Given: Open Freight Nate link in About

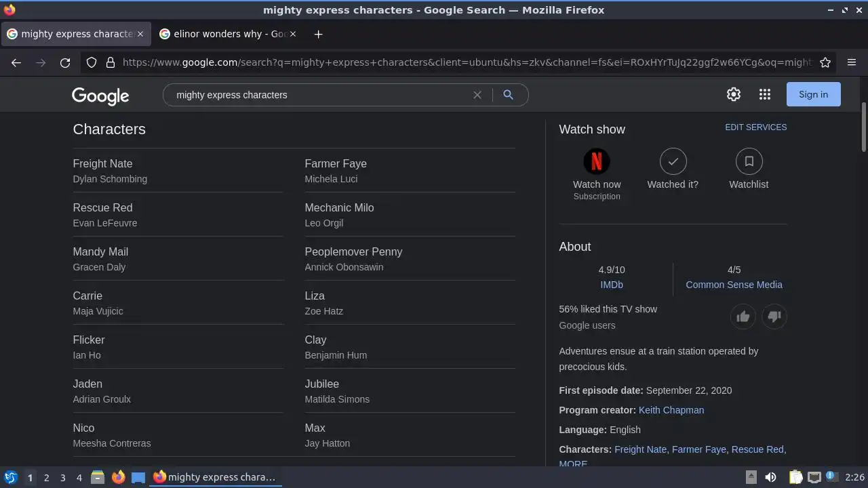Looking at the screenshot, I should [640, 449].
